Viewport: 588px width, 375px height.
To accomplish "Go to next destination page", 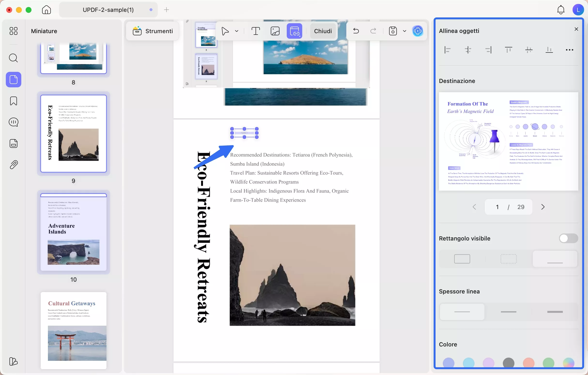I will [543, 207].
